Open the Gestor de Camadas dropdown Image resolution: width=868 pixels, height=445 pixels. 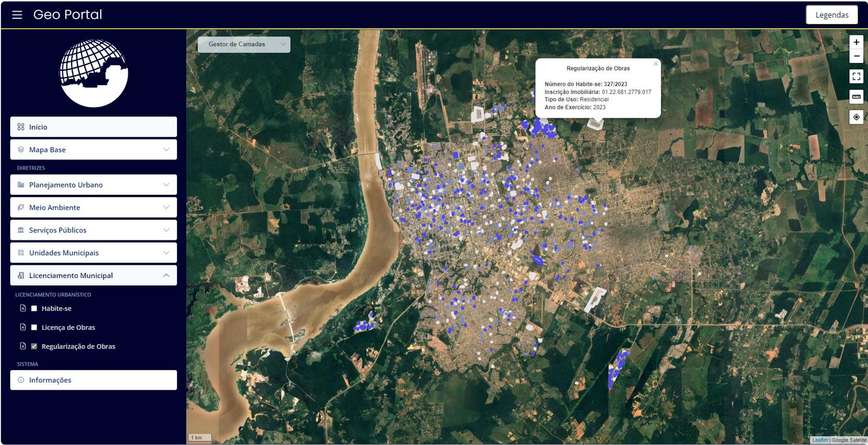click(244, 44)
